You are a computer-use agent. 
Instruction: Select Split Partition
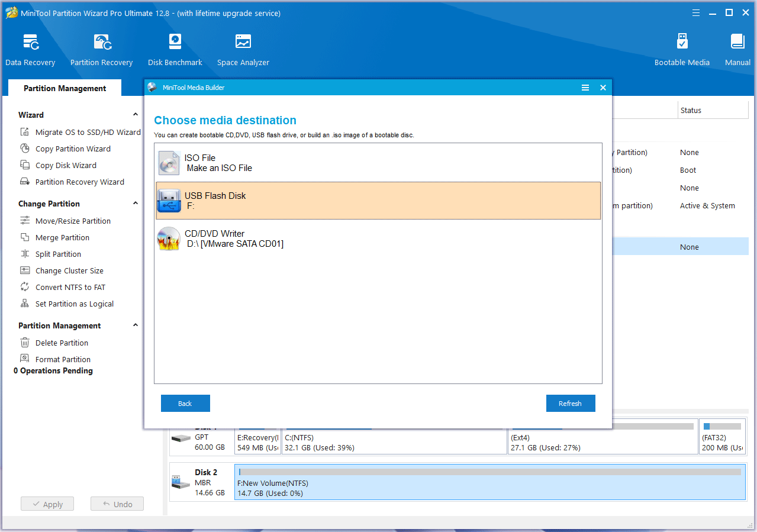pos(51,254)
